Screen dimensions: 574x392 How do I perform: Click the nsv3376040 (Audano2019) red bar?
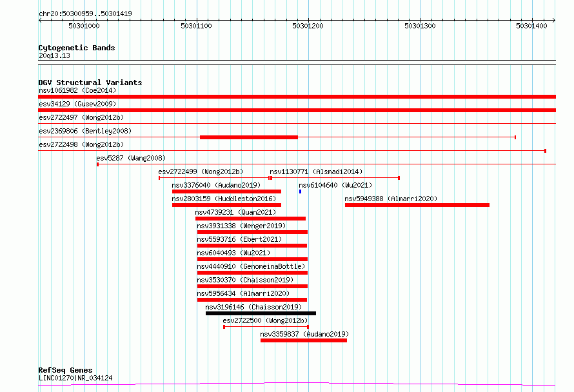[226, 191]
